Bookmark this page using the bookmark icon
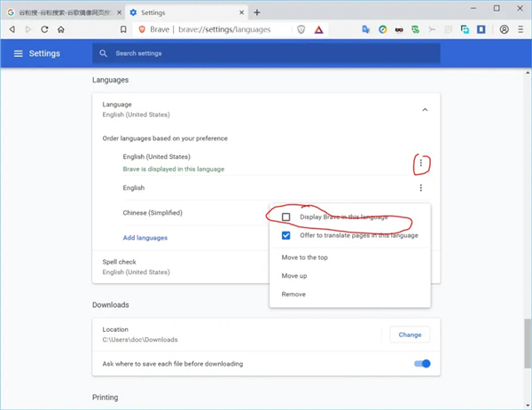The image size is (532, 410). 123,29
